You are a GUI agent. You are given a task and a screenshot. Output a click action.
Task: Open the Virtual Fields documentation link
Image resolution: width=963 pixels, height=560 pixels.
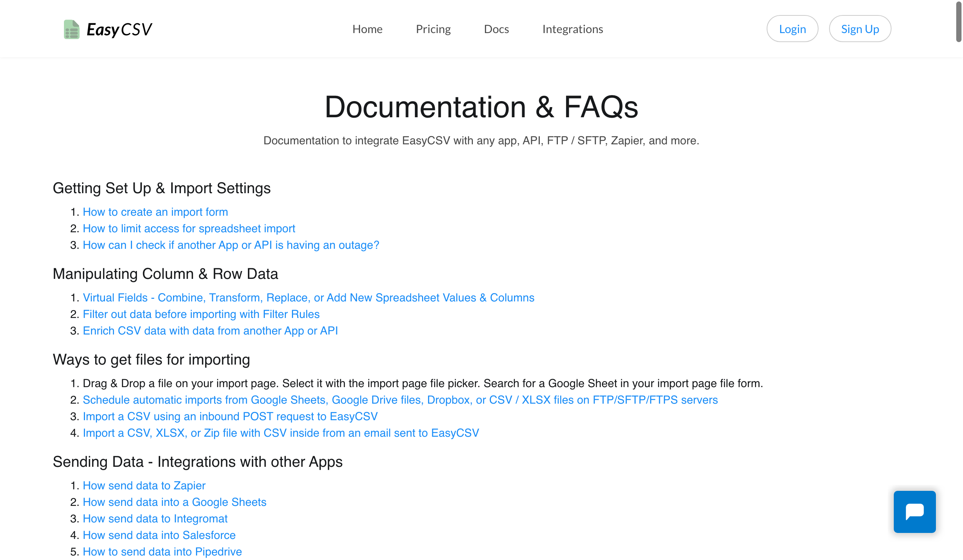pos(308,297)
